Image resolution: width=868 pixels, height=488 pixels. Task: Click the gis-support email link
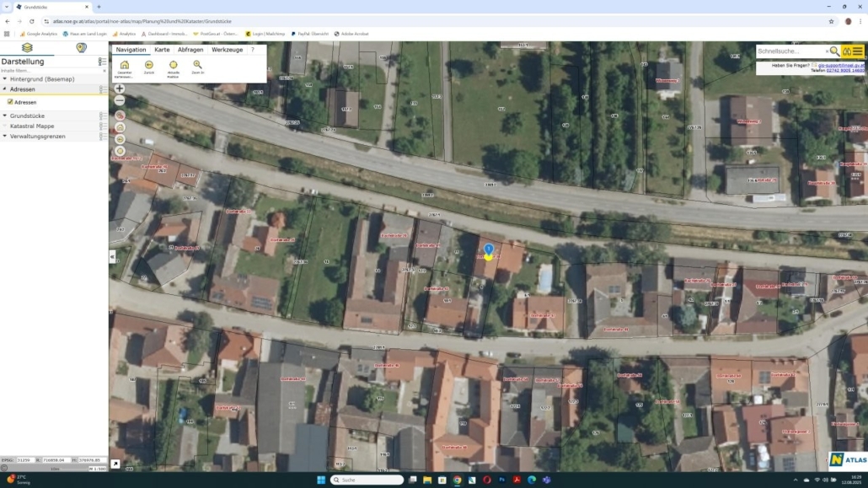[840, 65]
